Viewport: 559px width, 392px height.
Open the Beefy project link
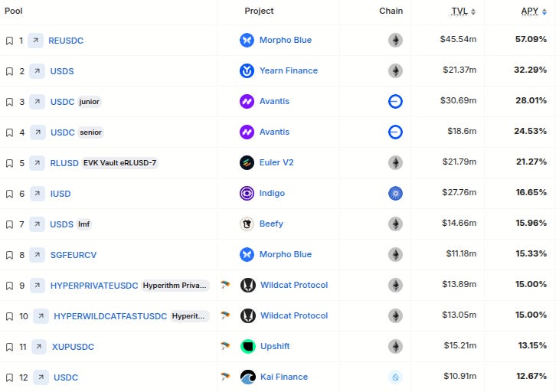click(271, 224)
